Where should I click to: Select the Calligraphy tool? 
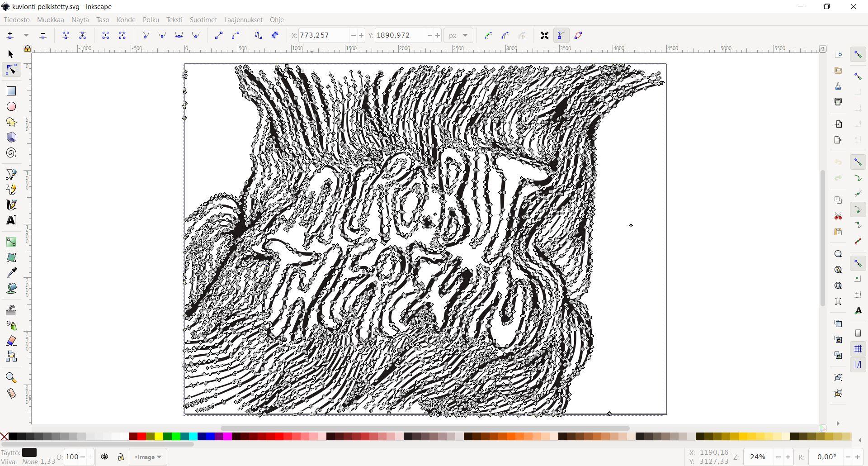[11, 205]
